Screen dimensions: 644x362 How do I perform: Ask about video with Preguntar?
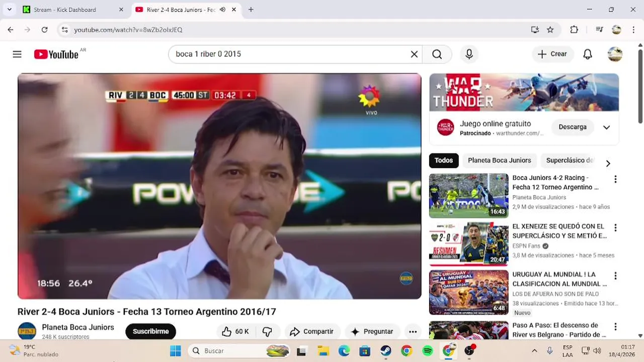372,331
